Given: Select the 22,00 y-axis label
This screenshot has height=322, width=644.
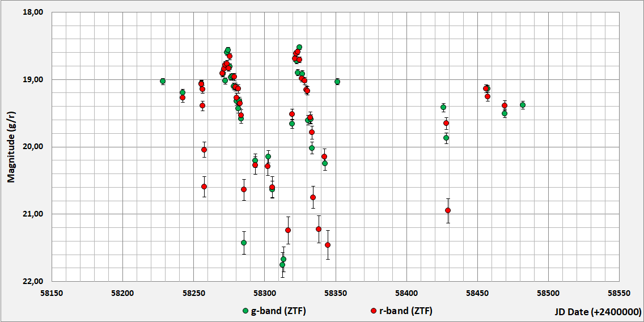Looking at the screenshot, I should coord(34,281).
